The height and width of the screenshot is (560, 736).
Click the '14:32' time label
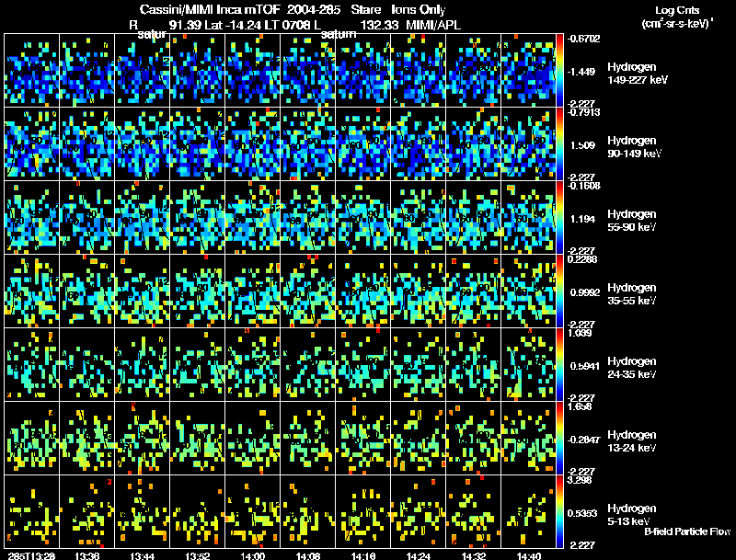pos(474,555)
